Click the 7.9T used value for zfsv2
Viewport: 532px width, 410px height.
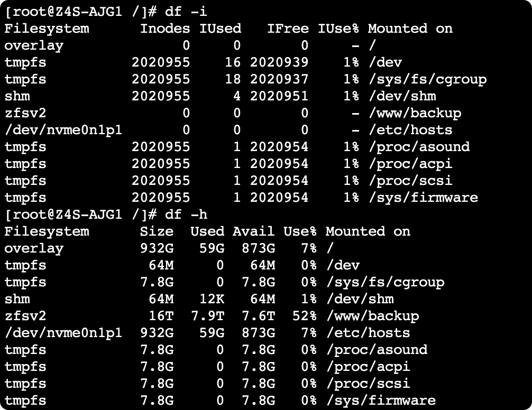point(208,316)
